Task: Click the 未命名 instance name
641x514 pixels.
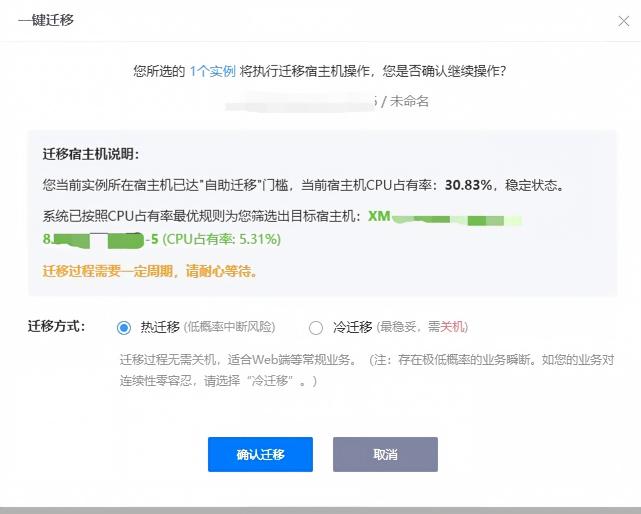Action: (x=409, y=101)
